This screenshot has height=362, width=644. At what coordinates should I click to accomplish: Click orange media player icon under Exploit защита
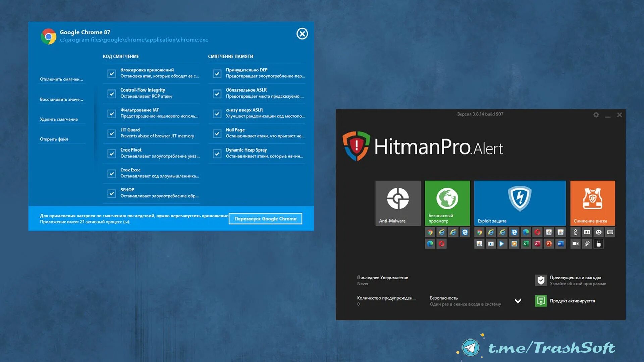514,244
